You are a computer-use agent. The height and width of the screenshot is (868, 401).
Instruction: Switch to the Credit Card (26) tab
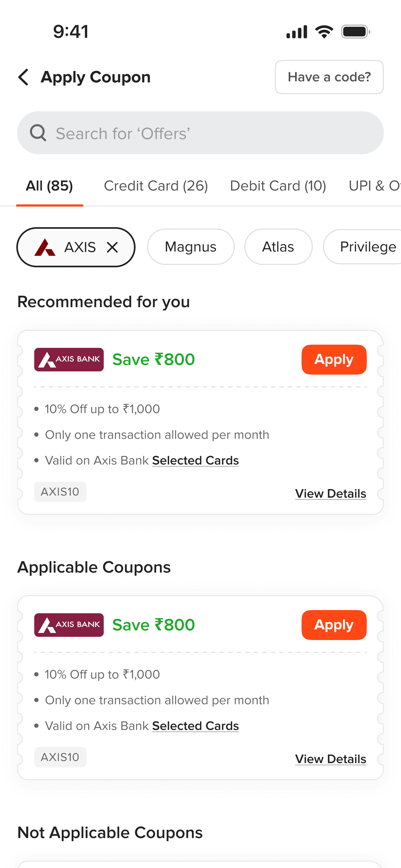[x=156, y=186]
